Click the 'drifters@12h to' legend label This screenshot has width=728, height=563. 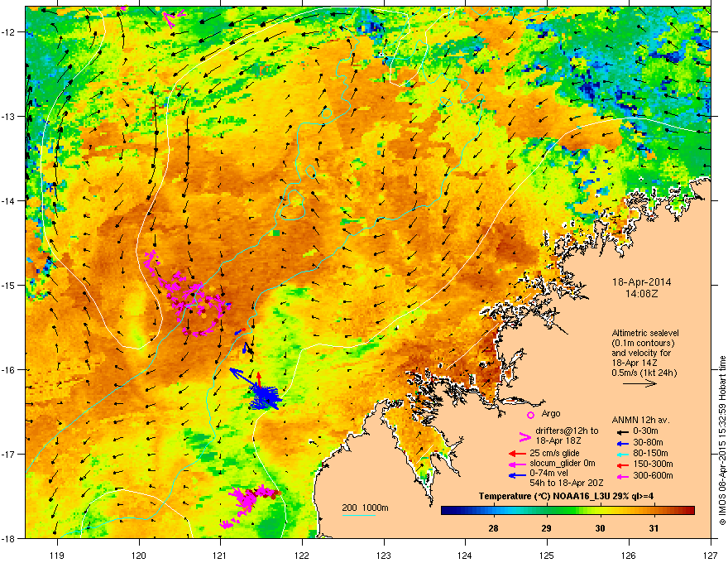pos(567,431)
